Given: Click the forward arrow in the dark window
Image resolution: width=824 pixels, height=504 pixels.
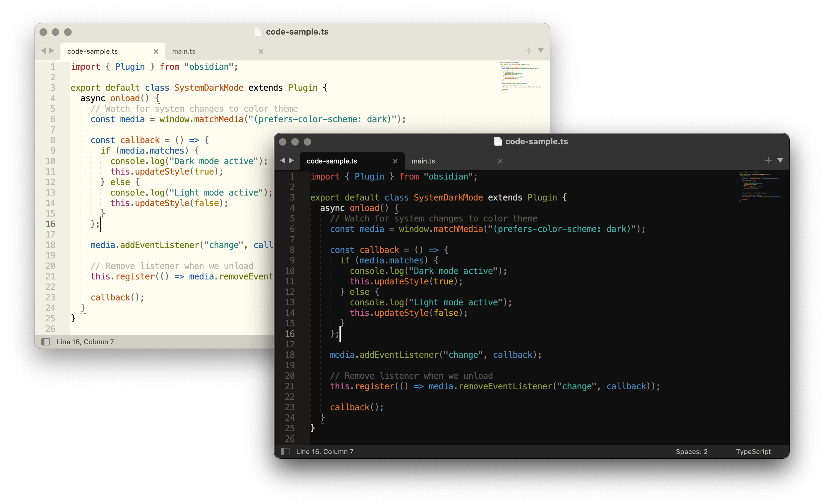Looking at the screenshot, I should (x=291, y=161).
